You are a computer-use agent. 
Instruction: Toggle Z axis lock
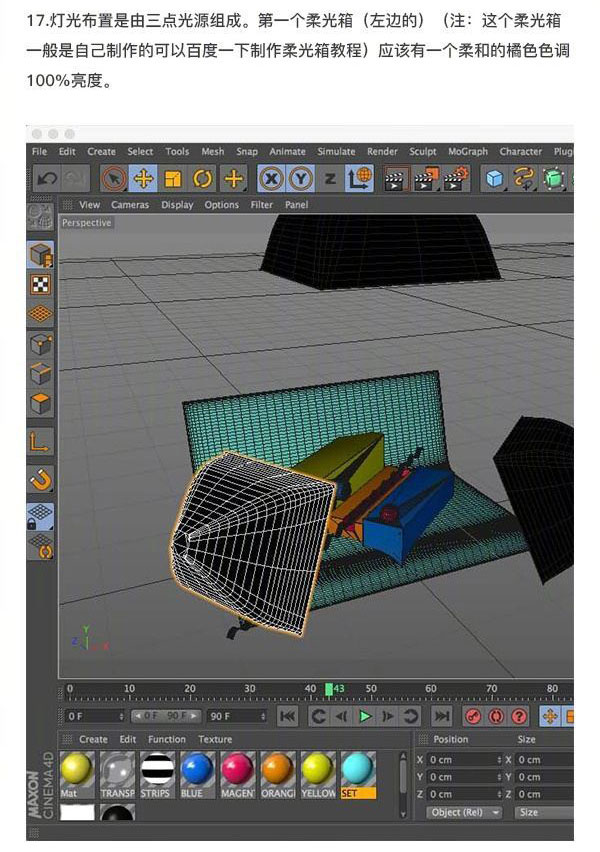pyautogui.click(x=330, y=178)
